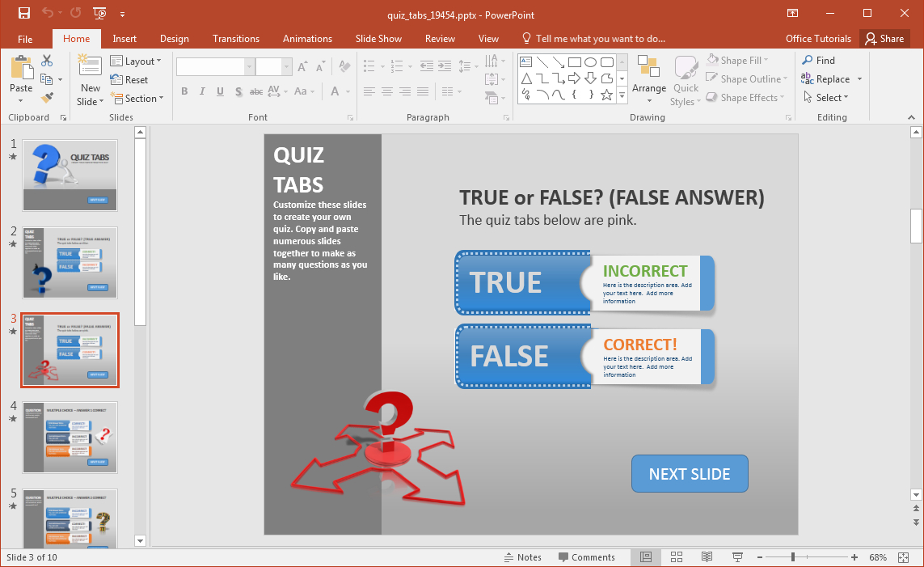
Task: Switch to the Design tab
Action: pyautogui.click(x=175, y=39)
